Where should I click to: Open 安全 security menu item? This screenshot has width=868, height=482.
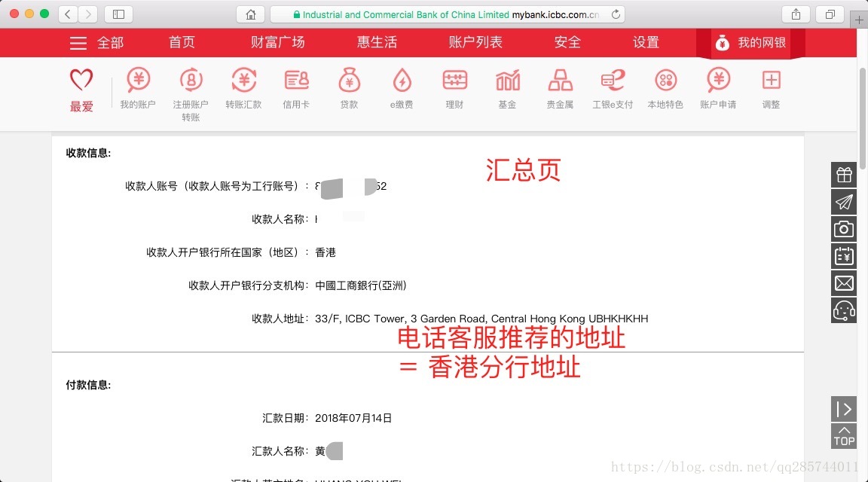point(567,43)
